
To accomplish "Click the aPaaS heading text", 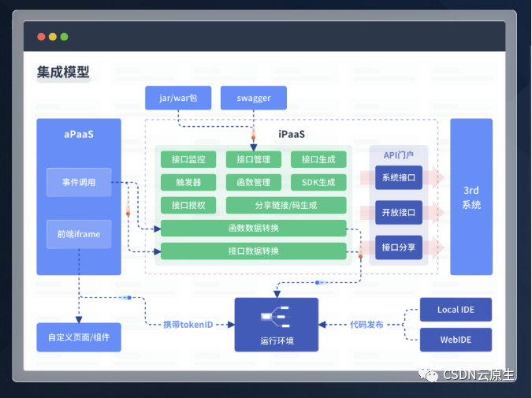I will tap(79, 134).
